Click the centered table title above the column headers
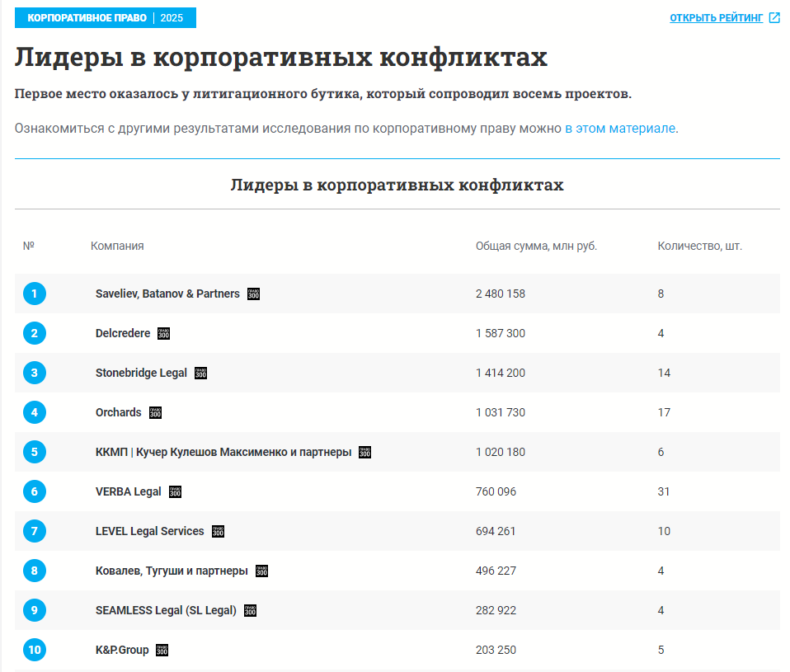 [x=397, y=185]
